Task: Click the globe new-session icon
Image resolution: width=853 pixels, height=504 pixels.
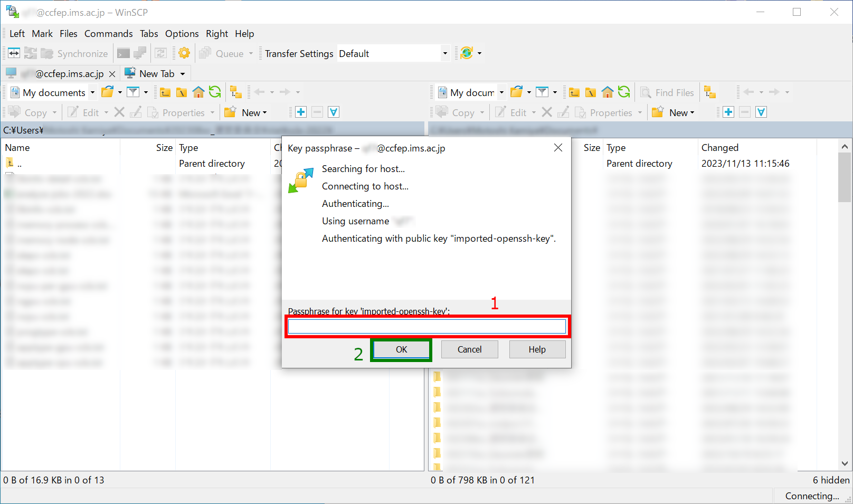Action: 467,53
